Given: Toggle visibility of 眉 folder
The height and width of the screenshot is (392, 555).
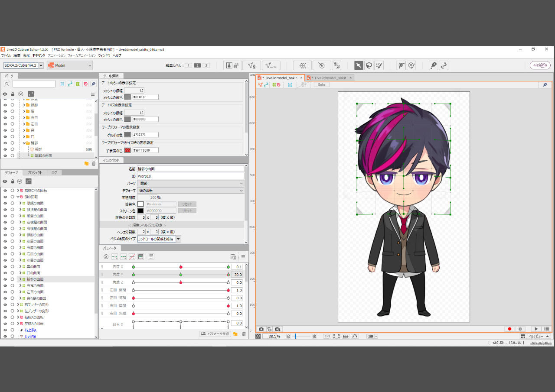Looking at the screenshot, I should pos(5,111).
